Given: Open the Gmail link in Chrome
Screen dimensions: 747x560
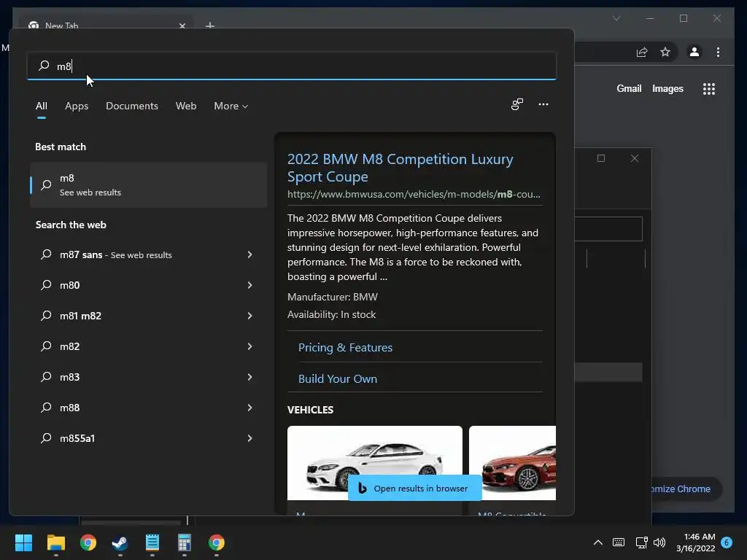Looking at the screenshot, I should (629, 88).
